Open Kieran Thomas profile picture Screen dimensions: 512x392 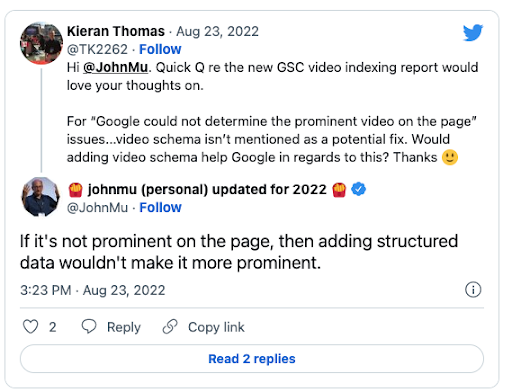pos(41,43)
